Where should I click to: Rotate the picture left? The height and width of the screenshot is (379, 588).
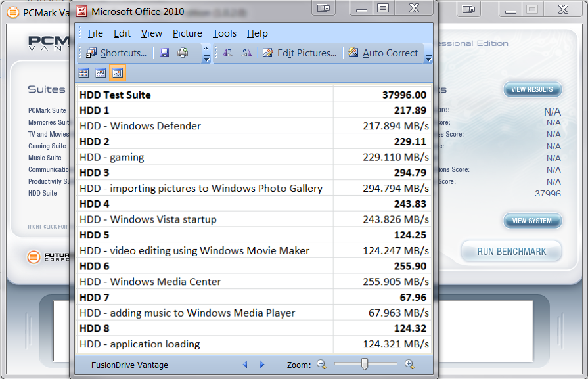(228, 53)
